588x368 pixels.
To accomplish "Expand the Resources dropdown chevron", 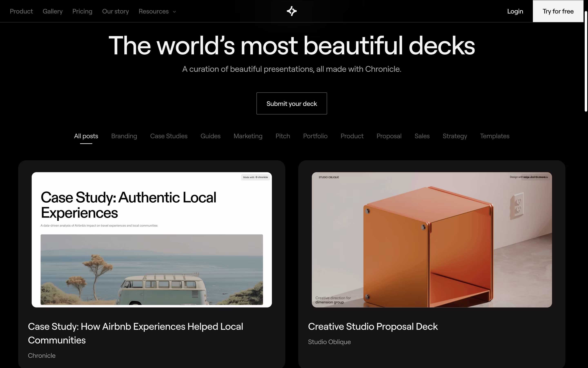I will (174, 12).
